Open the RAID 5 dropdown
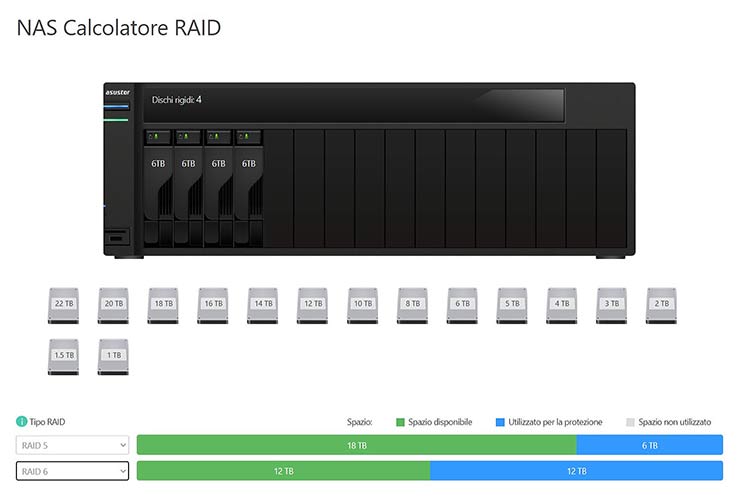Image resolution: width=740 pixels, height=502 pixels. coord(73,445)
